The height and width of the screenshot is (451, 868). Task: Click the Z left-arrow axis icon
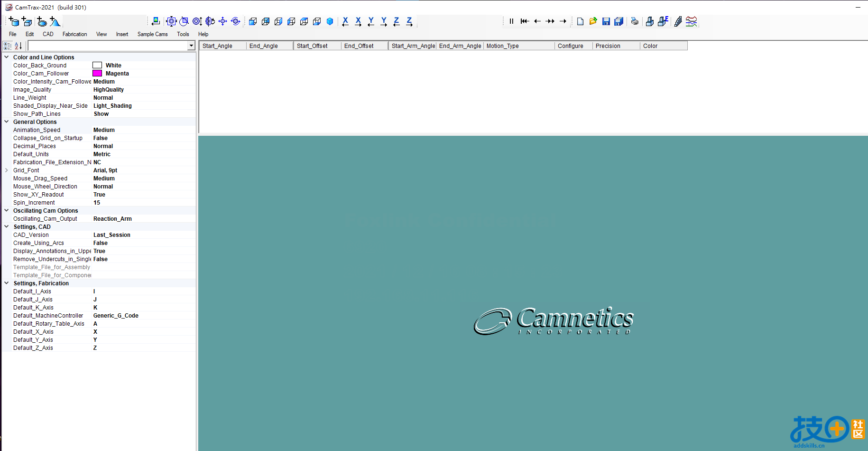pyautogui.click(x=397, y=21)
